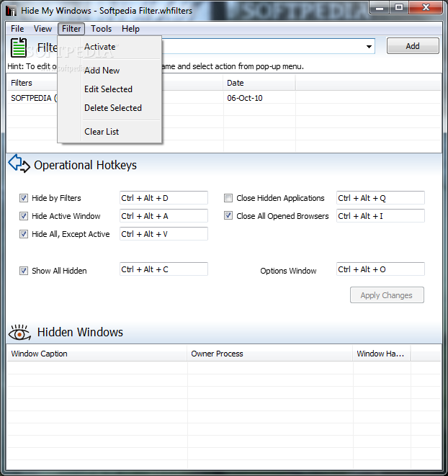Open the View menu

click(42, 29)
